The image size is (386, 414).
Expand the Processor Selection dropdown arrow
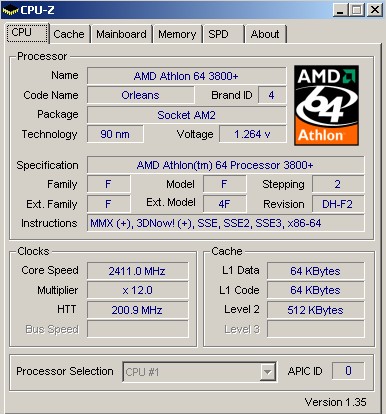(267, 371)
